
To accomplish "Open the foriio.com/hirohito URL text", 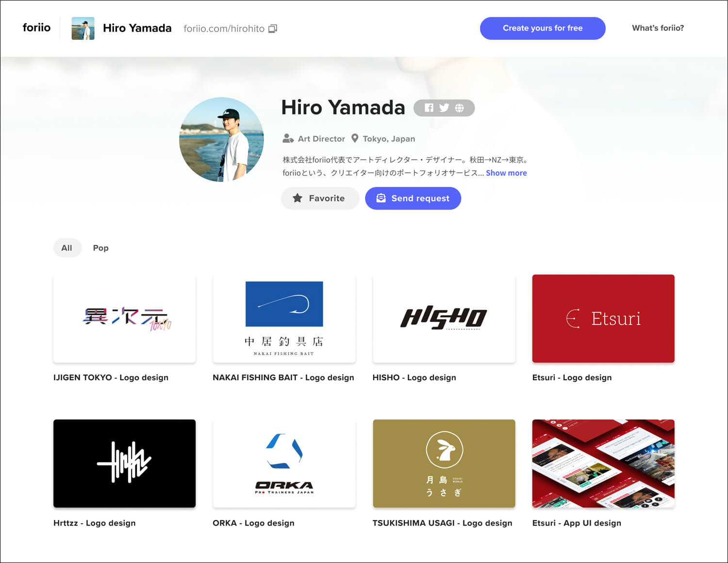I will [x=224, y=29].
